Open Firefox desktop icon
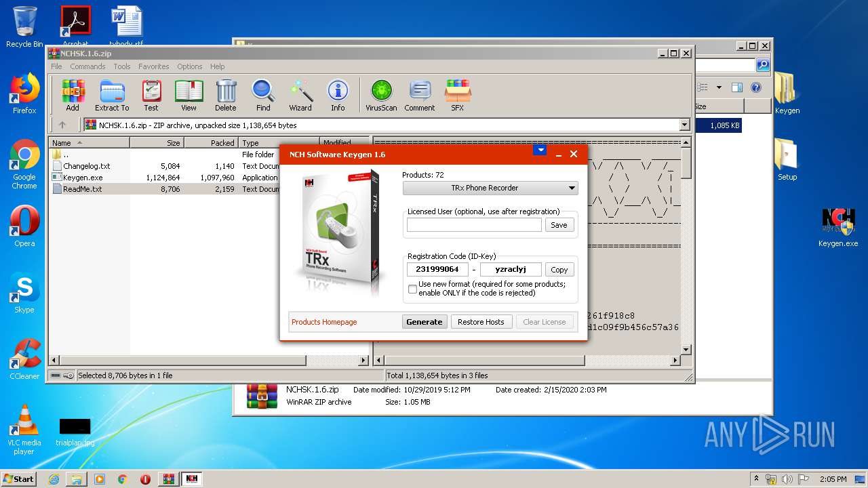This screenshot has width=868, height=488. (x=24, y=94)
